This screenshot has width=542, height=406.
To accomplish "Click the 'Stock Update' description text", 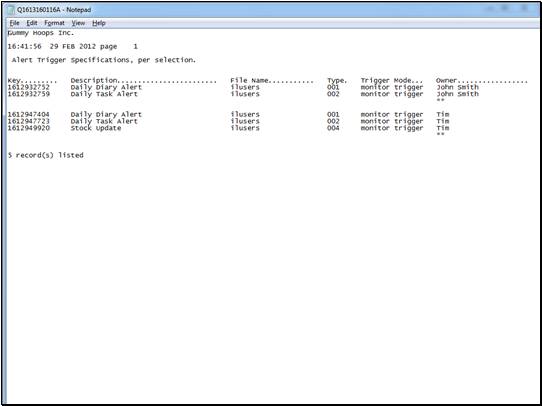I will pyautogui.click(x=96, y=128).
